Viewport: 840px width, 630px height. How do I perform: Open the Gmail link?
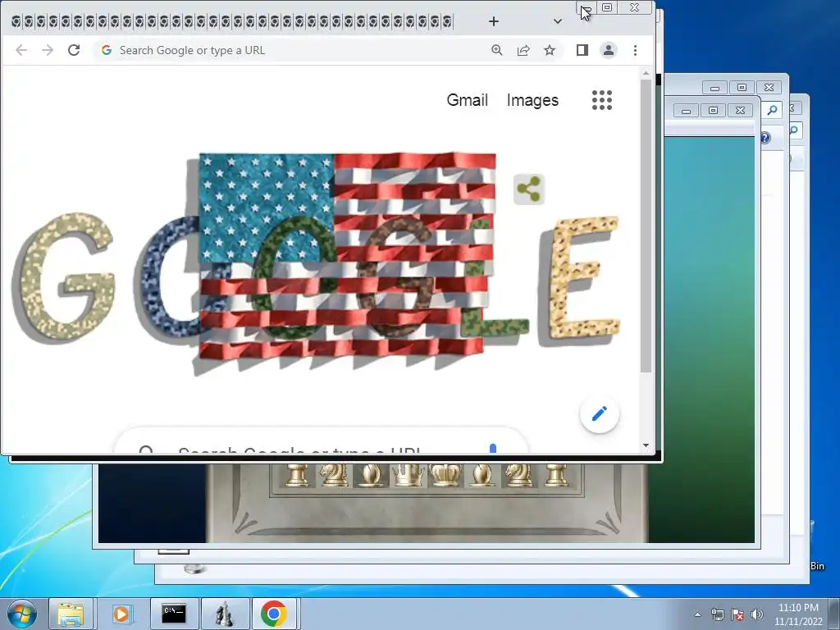[x=467, y=100]
